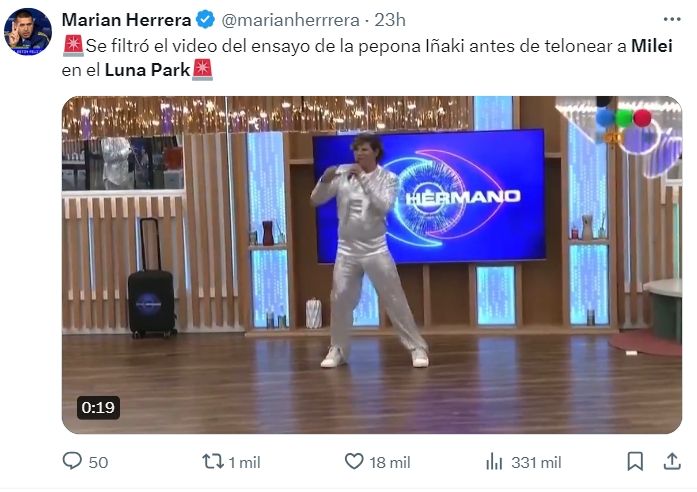
Task: View analytics via the bar chart icon
Action: click(494, 461)
